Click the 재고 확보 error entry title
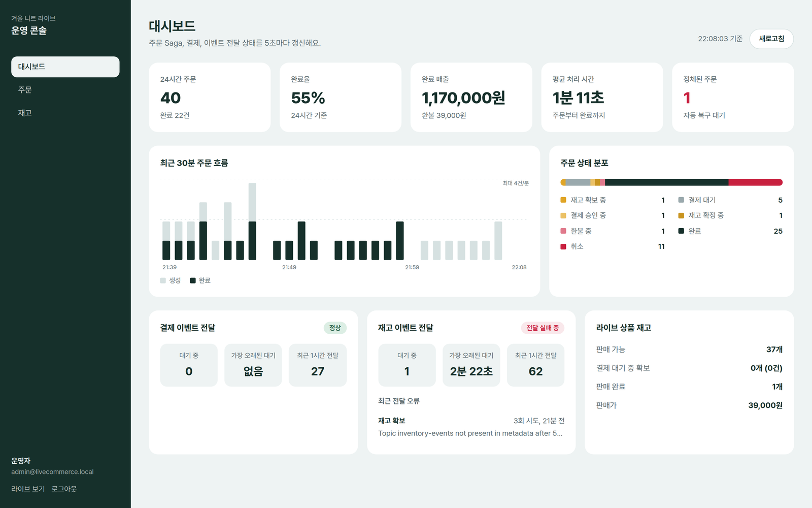Screen dimensions: 812x508 [392, 421]
